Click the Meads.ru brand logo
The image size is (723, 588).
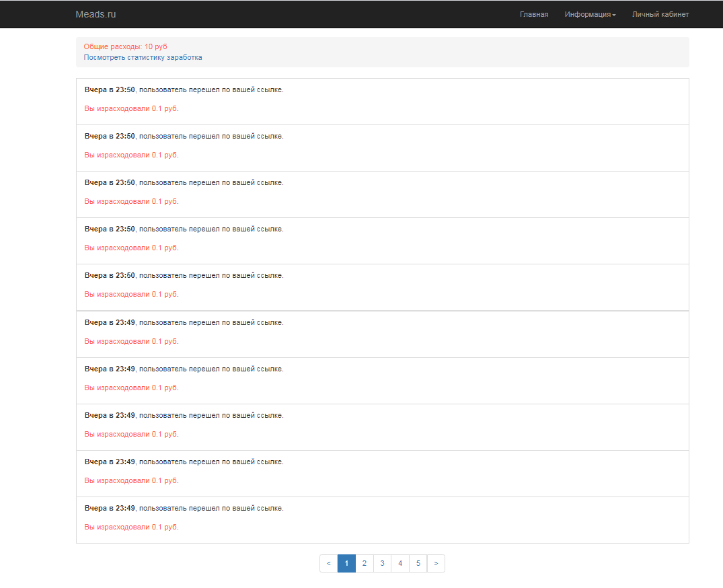click(x=96, y=14)
